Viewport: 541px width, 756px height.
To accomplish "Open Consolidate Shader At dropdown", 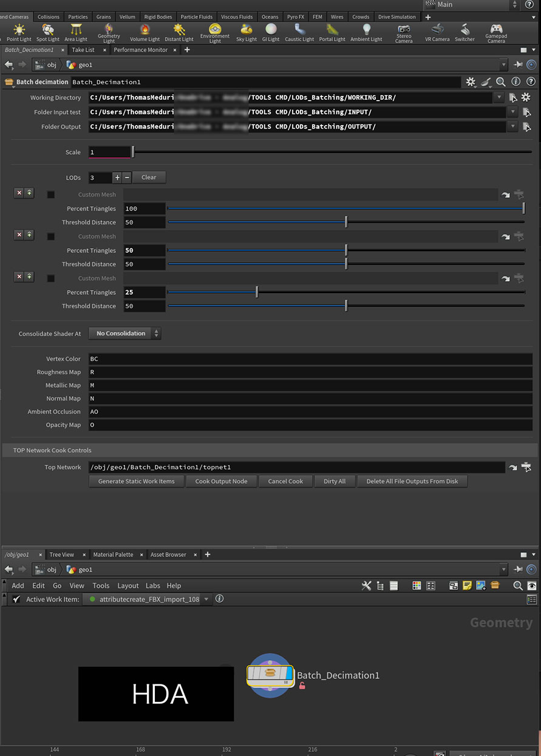I will coord(124,334).
